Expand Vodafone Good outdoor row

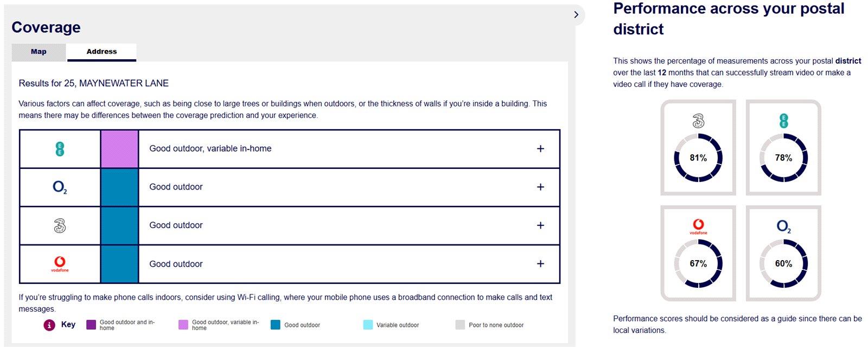coord(540,264)
